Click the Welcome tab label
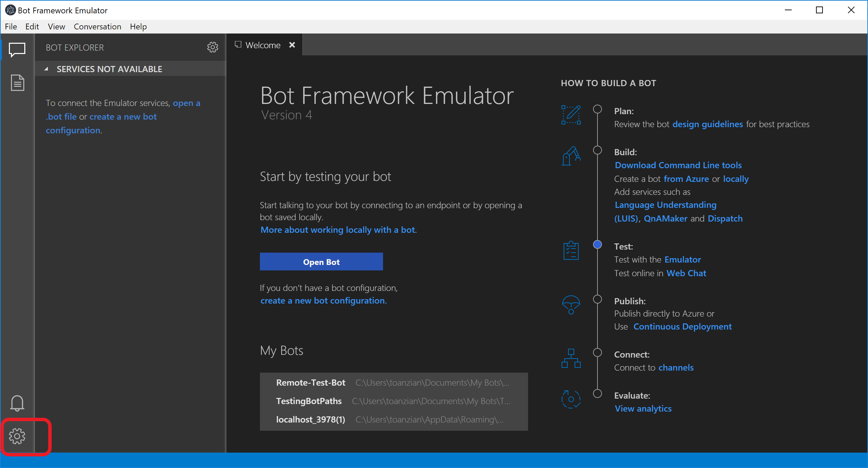Screen dimensions: 868x468 [262, 45]
